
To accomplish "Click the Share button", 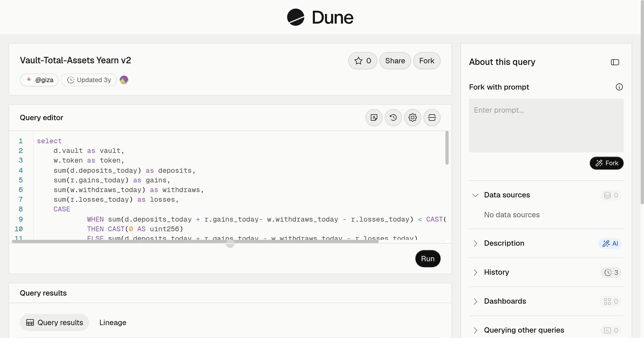I will [x=395, y=61].
